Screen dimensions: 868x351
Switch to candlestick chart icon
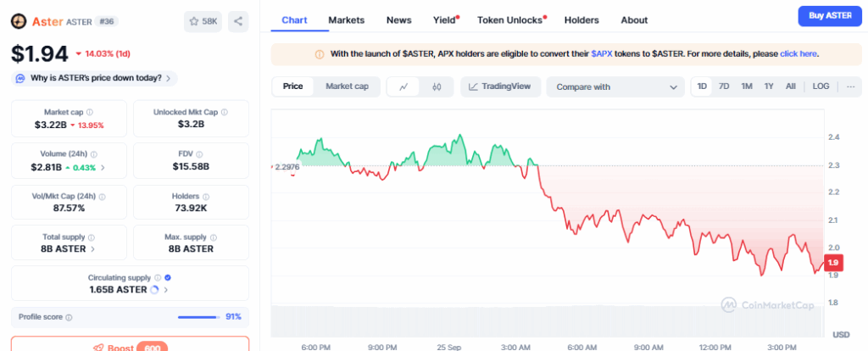click(437, 86)
